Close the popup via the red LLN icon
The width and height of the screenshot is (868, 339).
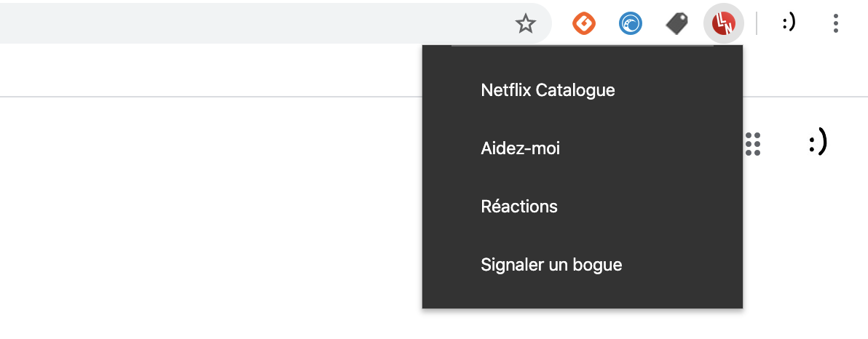pos(723,24)
